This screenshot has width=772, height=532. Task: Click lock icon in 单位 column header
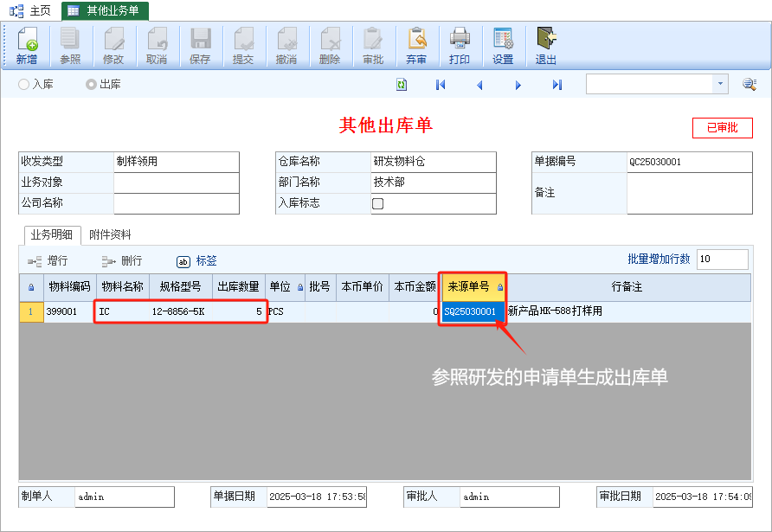click(x=300, y=287)
